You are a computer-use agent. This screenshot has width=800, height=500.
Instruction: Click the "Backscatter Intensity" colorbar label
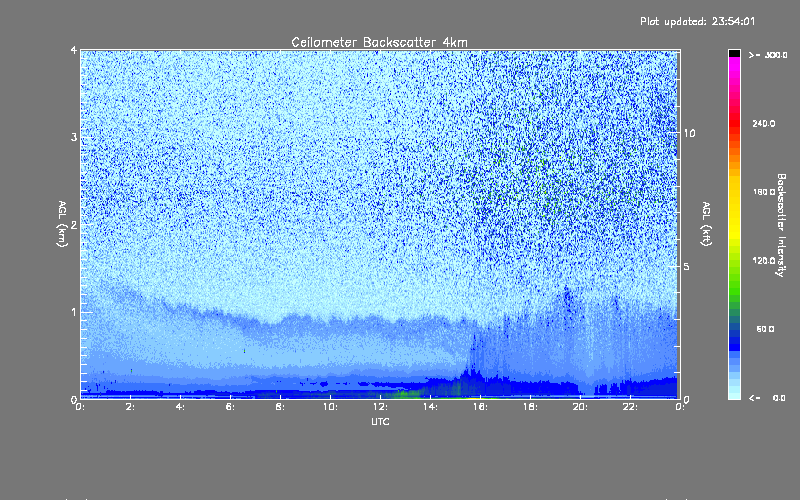(780, 225)
